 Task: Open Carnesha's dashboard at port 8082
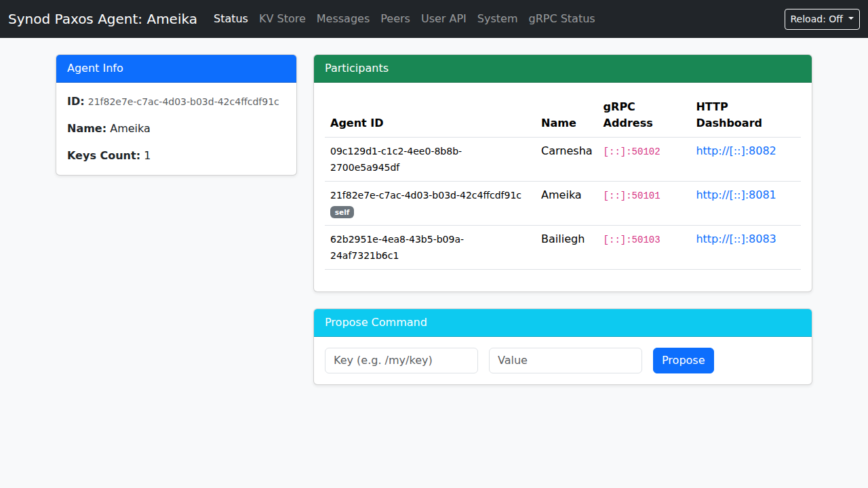click(736, 150)
